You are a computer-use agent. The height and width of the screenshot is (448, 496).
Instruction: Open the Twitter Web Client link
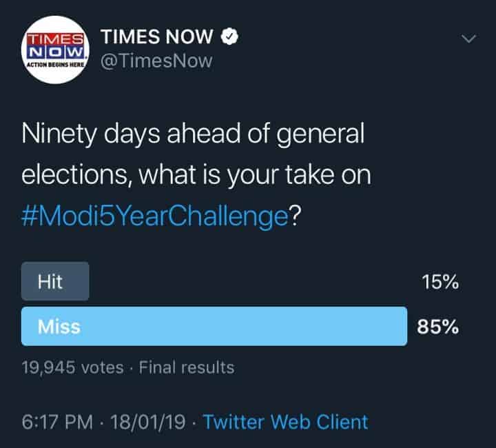pyautogui.click(x=285, y=421)
